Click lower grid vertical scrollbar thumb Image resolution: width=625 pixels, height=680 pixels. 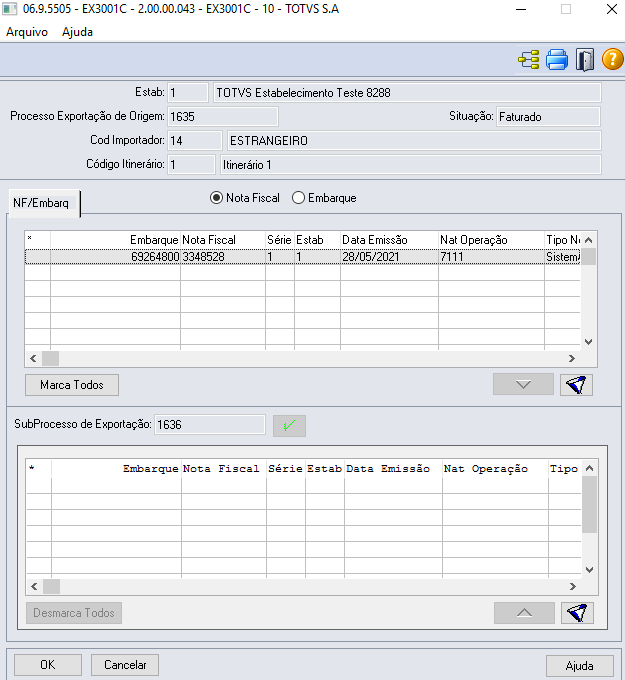589,504
